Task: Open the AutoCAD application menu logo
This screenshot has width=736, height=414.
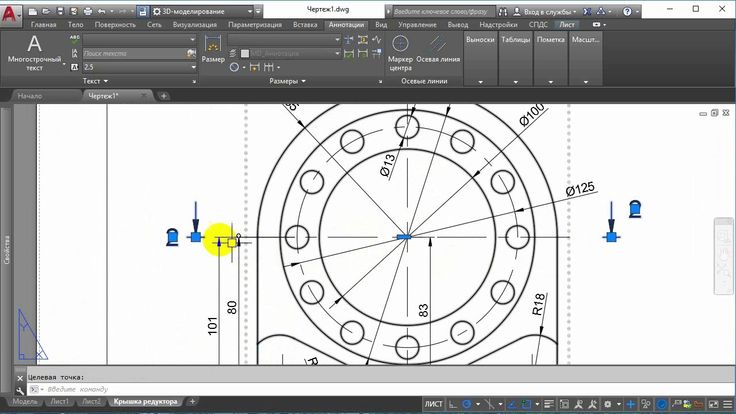Action: 12,12
